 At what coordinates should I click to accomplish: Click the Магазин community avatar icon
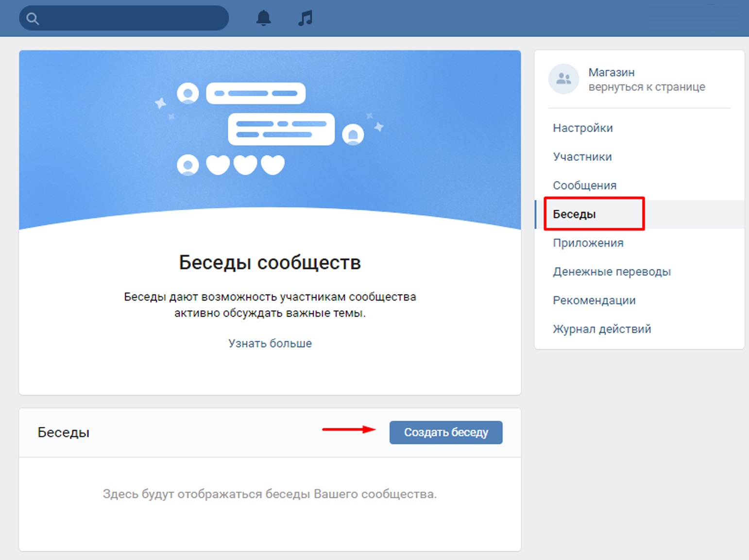[563, 79]
